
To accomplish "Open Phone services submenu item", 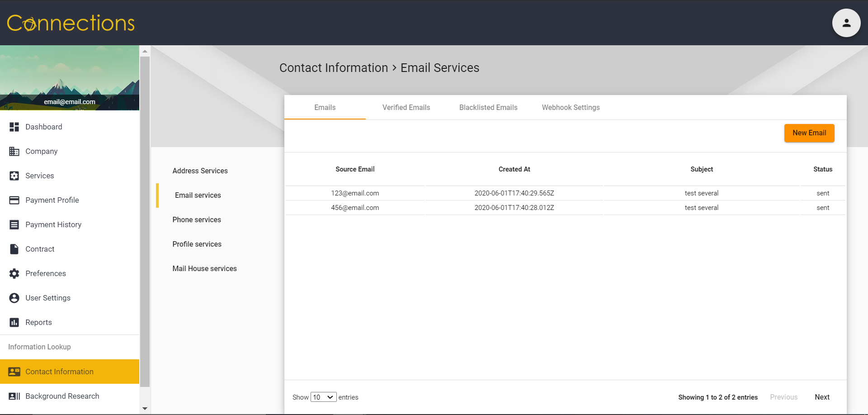I will (197, 219).
